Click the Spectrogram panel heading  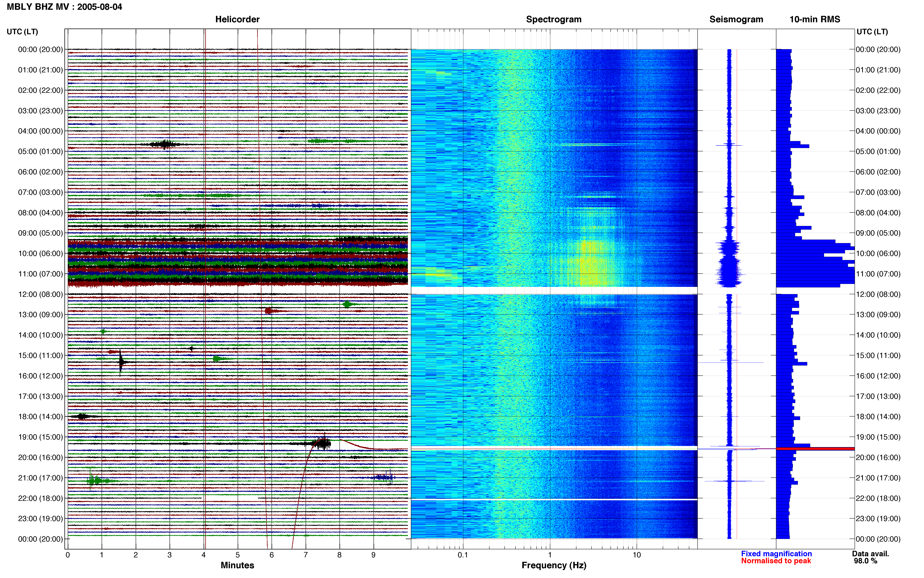coord(554,20)
